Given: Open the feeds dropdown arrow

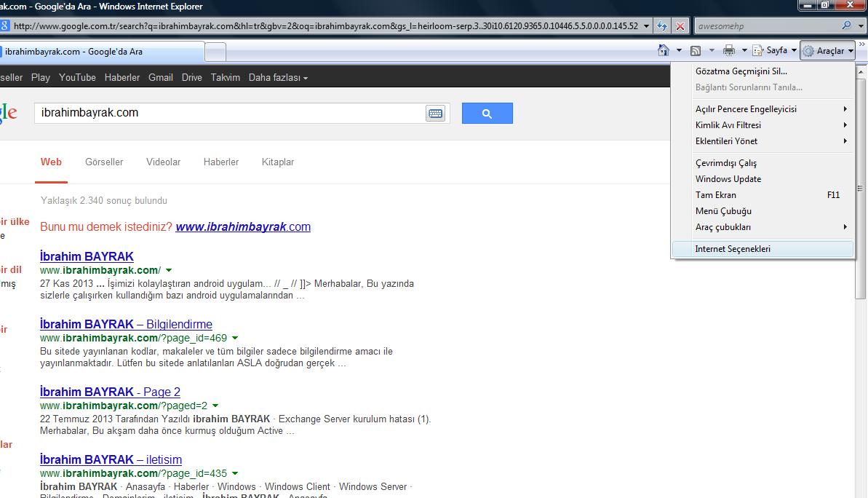Looking at the screenshot, I should pyautogui.click(x=712, y=50).
